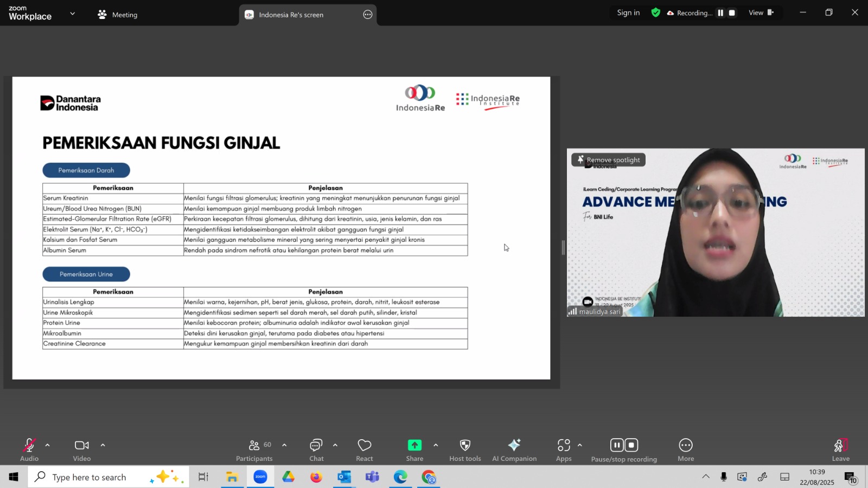The image size is (868, 488).
Task: Click the green Share screen icon
Action: pyautogui.click(x=414, y=445)
